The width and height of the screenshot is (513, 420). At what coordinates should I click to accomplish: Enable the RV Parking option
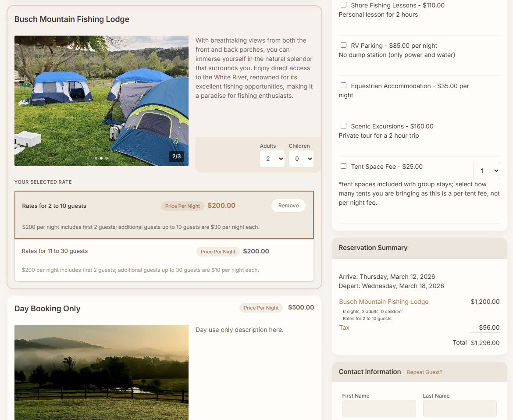[x=343, y=45]
